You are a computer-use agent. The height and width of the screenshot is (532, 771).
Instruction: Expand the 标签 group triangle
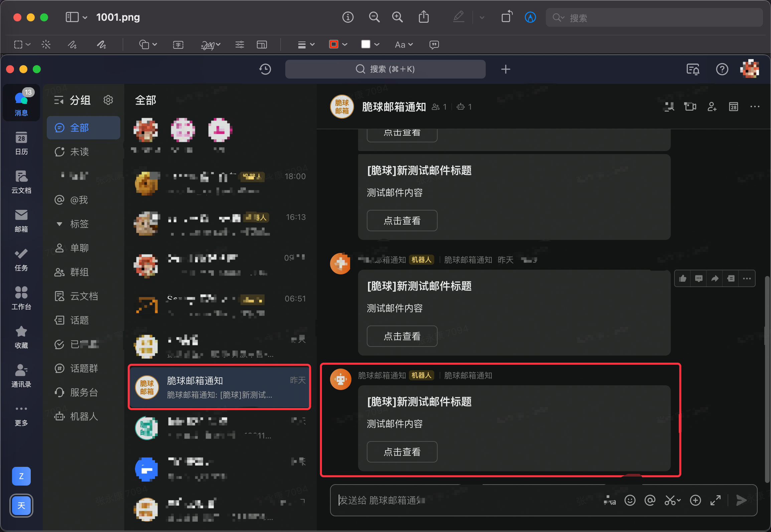tap(59, 224)
